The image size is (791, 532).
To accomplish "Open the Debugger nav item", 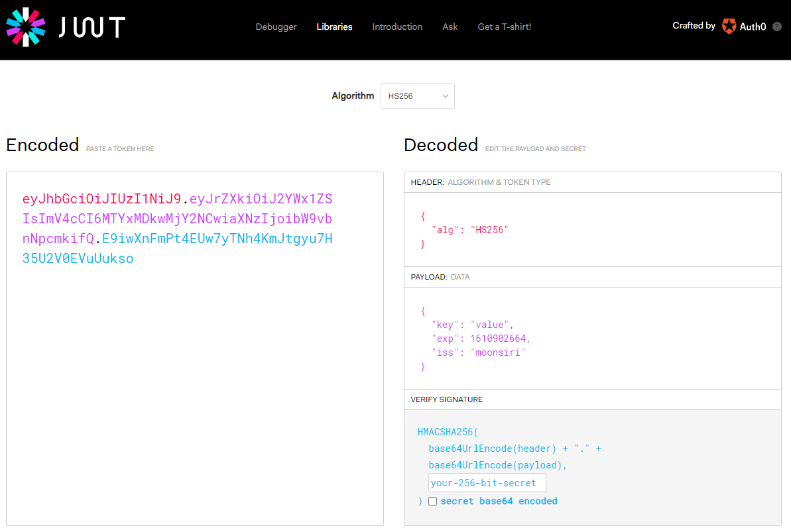I will tap(276, 27).
